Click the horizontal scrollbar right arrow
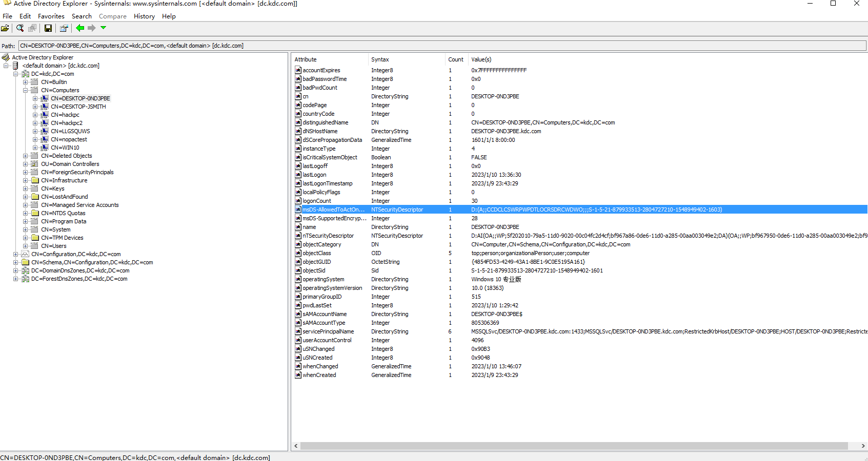Viewport: 868px width, 461px height. click(863, 446)
